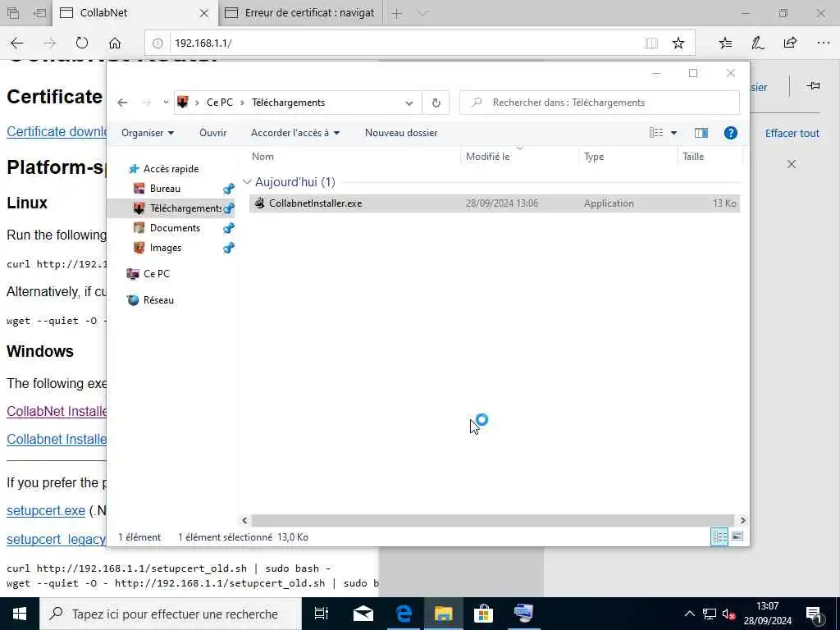Open recent locations dropdown in Explorer

[166, 103]
